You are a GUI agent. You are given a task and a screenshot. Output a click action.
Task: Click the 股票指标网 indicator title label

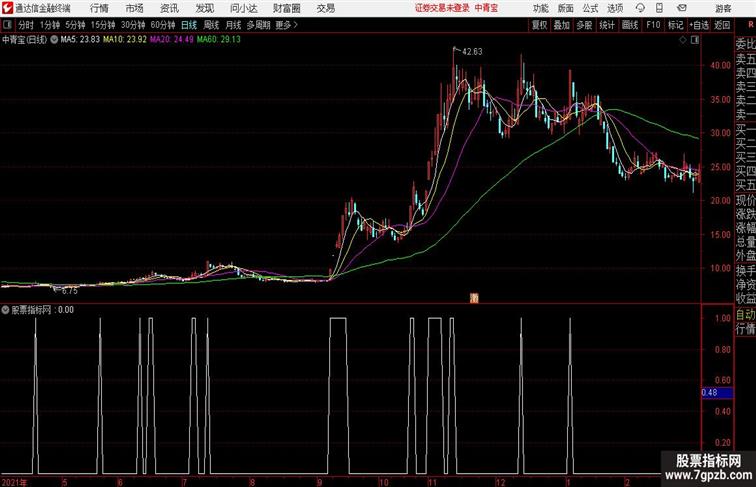click(31, 310)
